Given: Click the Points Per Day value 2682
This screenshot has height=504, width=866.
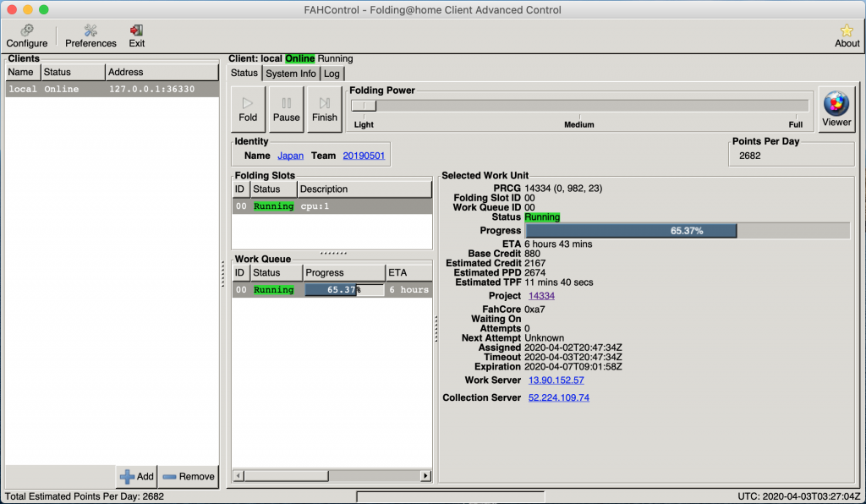Looking at the screenshot, I should (749, 156).
